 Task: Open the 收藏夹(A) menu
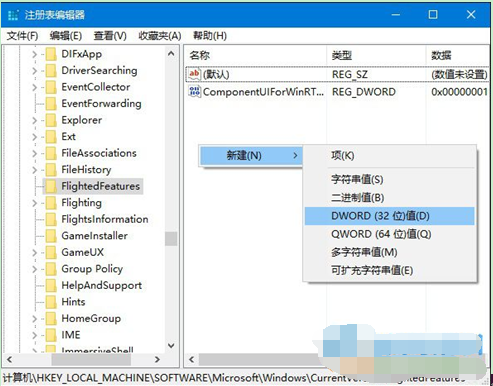click(160, 36)
